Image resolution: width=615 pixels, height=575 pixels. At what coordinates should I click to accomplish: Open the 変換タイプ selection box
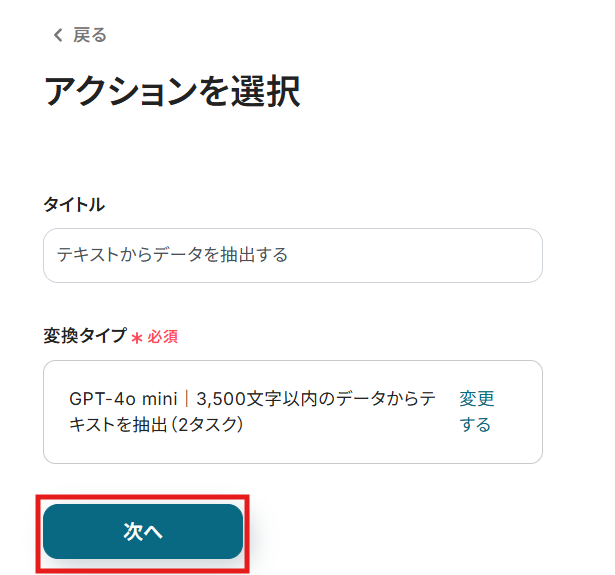[293, 412]
